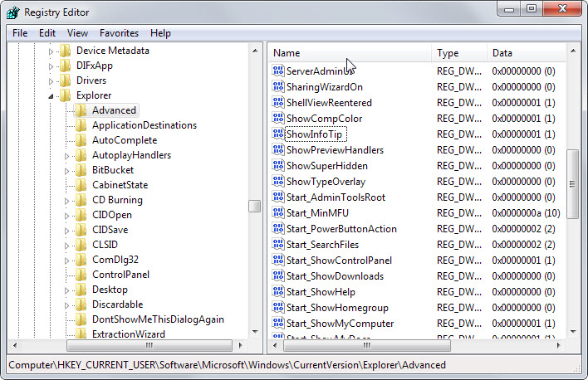Screen dimensions: 588x380
Task: Select the Advanced key in the tree
Action: [114, 110]
